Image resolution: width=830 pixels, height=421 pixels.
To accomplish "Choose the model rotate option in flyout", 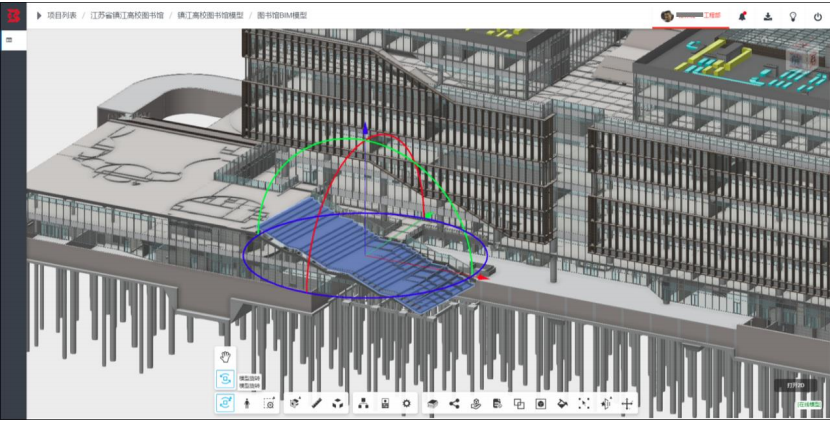I will [225, 379].
